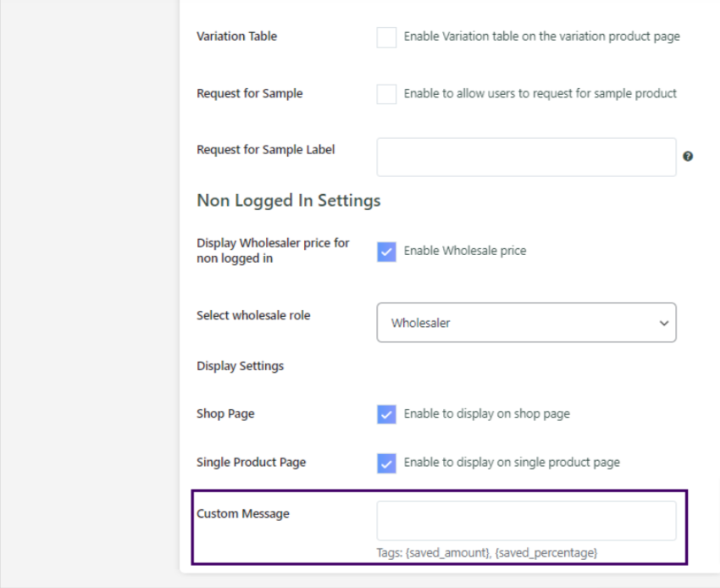
Task: Click 'Enable Variation table on the variation product page' label
Action: [542, 36]
